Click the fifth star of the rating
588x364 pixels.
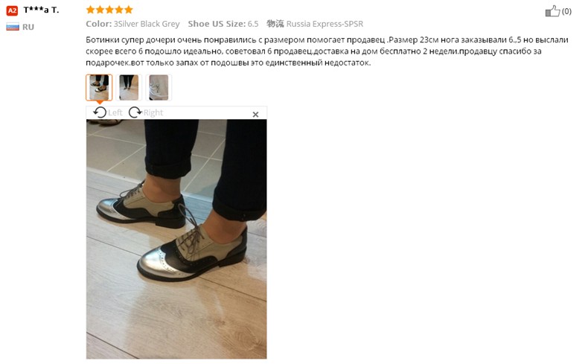click(x=129, y=10)
